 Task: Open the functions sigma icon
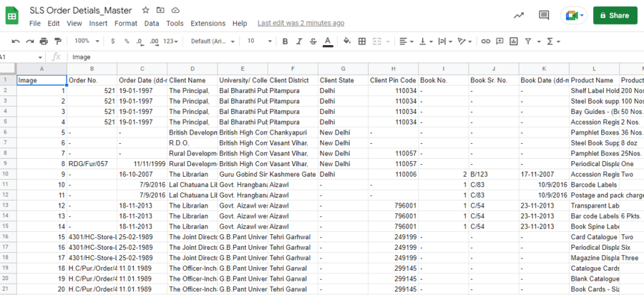pos(550,41)
